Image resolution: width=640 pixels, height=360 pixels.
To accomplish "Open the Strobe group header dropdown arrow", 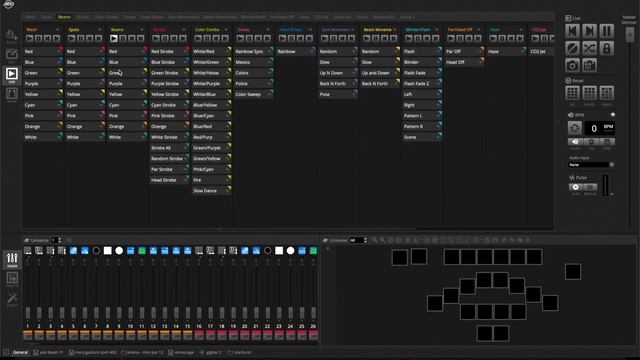I will [184, 30].
